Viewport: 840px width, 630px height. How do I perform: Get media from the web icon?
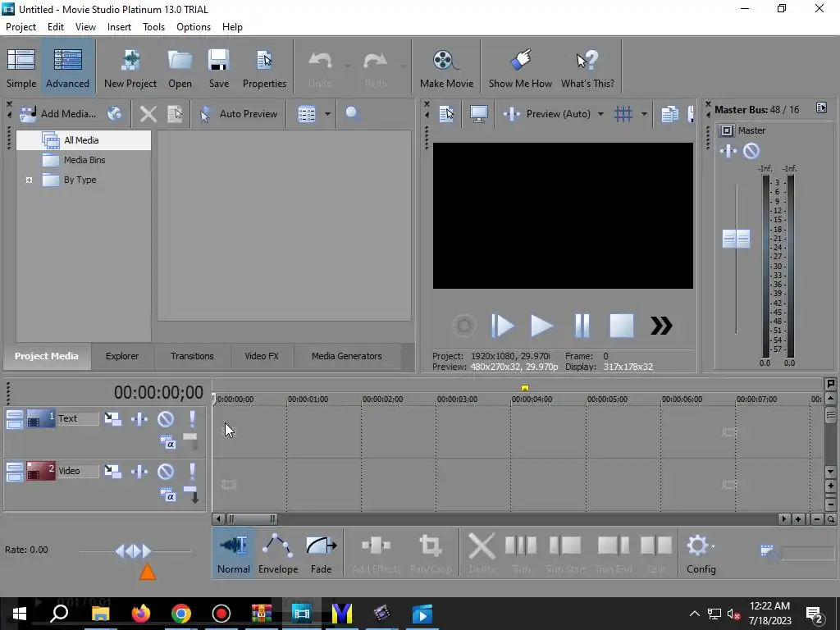pos(115,113)
